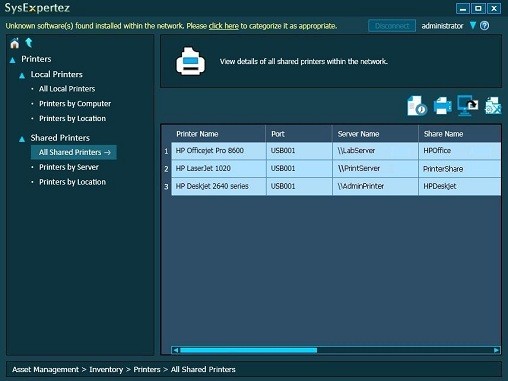The image size is (508, 381).
Task: Select row number 2 header
Action: 166,169
